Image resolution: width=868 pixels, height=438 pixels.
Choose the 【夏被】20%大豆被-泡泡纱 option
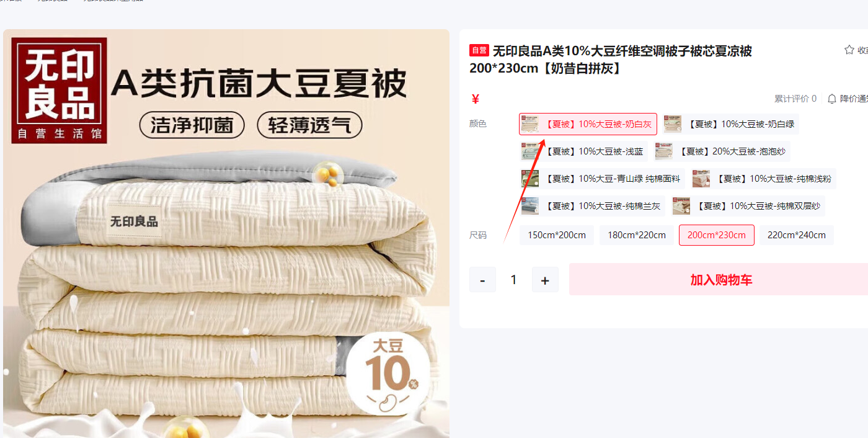(x=722, y=151)
